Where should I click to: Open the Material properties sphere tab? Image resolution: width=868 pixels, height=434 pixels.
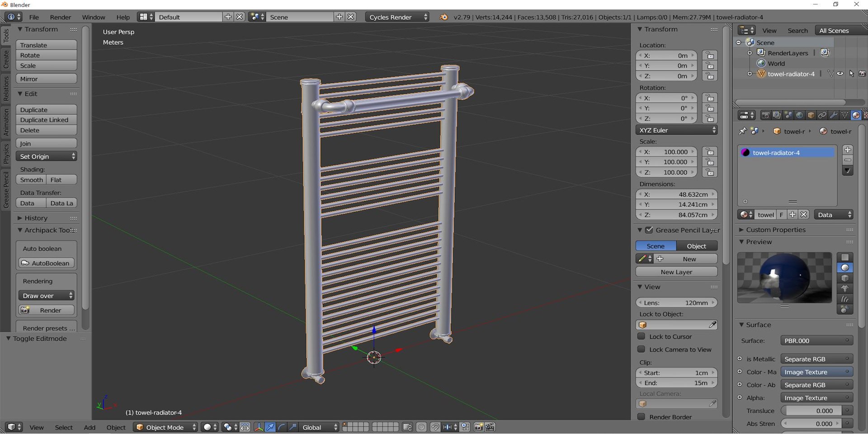(856, 115)
